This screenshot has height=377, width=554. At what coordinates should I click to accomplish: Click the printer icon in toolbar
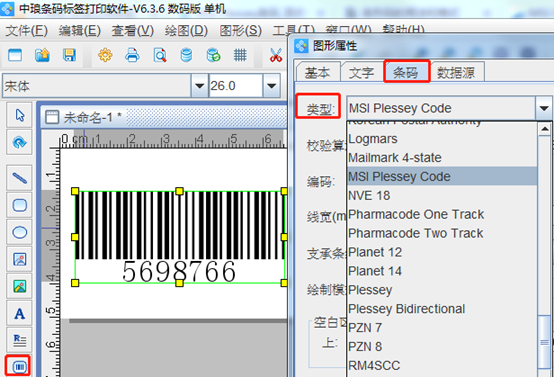tap(132, 55)
